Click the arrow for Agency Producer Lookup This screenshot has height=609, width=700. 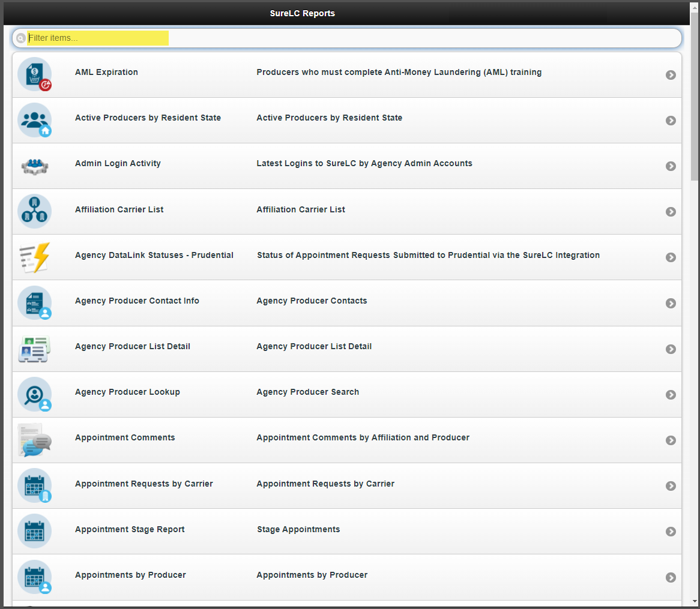coord(671,395)
